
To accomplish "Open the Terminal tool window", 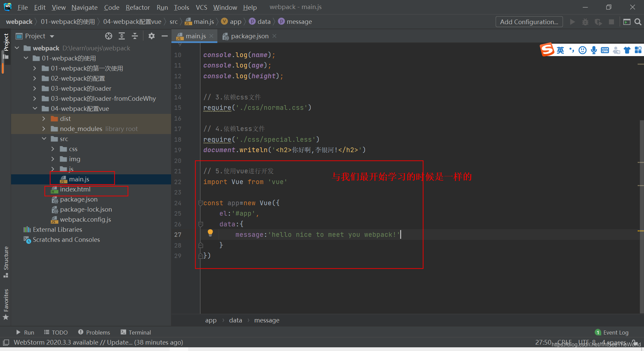I will [136, 332].
